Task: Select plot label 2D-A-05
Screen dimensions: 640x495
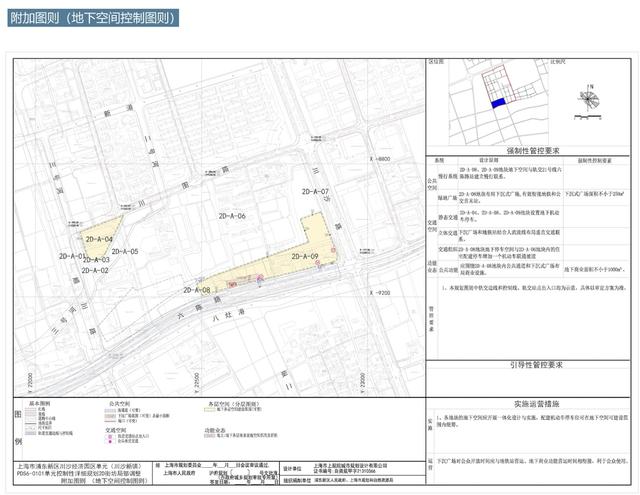Action: [125, 251]
